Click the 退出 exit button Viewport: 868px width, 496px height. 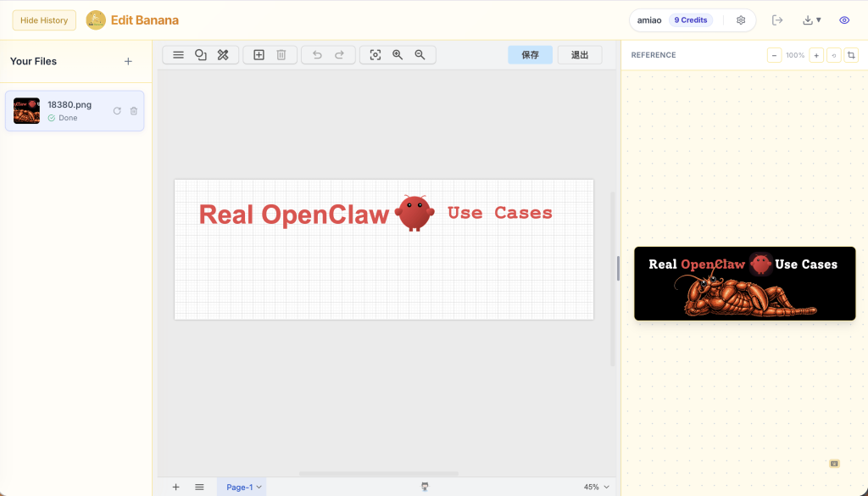click(580, 55)
